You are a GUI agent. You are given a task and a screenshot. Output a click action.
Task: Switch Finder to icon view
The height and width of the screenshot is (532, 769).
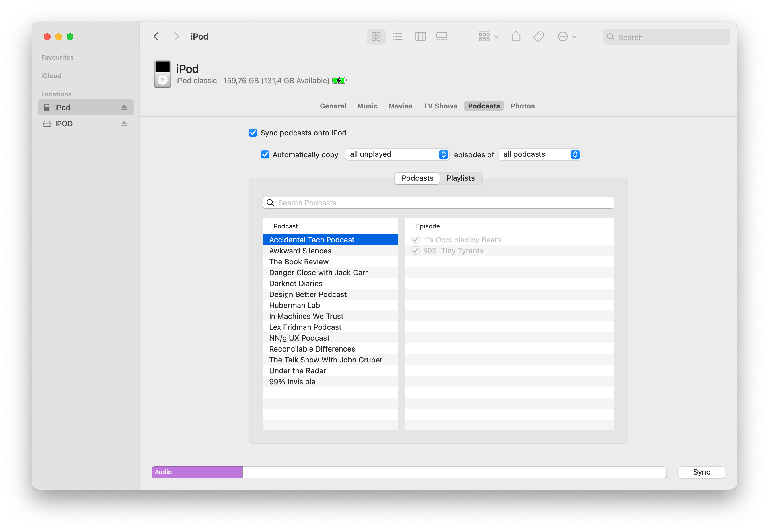[376, 36]
